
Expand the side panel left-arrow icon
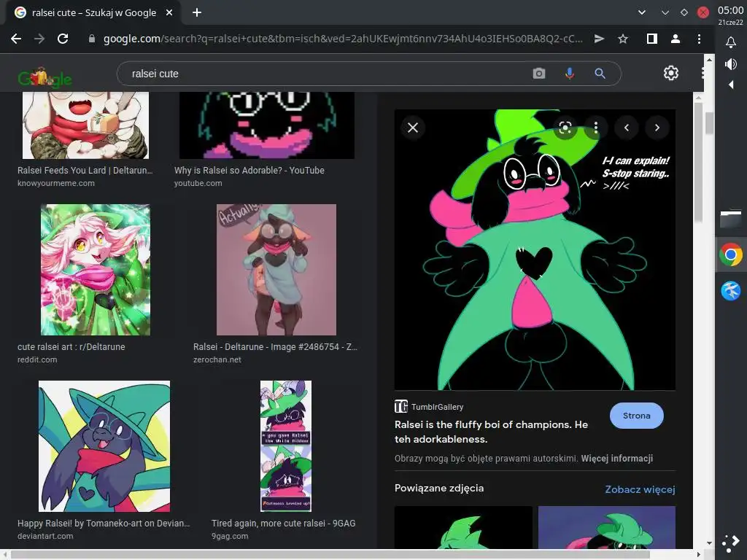tap(731, 85)
